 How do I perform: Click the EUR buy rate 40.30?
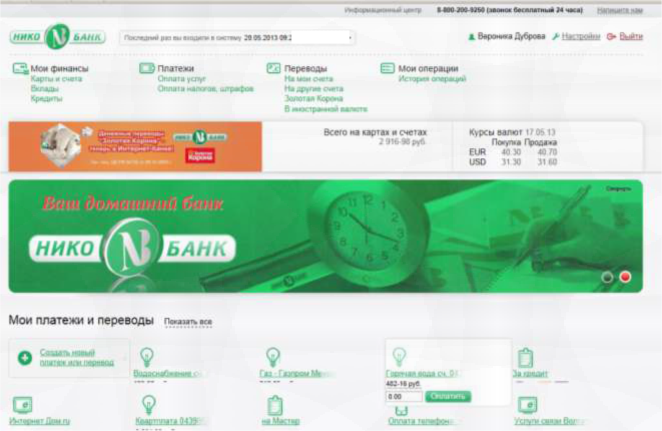pyautogui.click(x=511, y=152)
